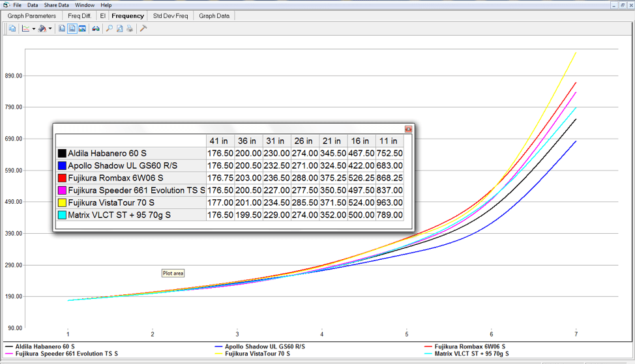Click the red Fujikura Rombax color swatch

(x=62, y=178)
